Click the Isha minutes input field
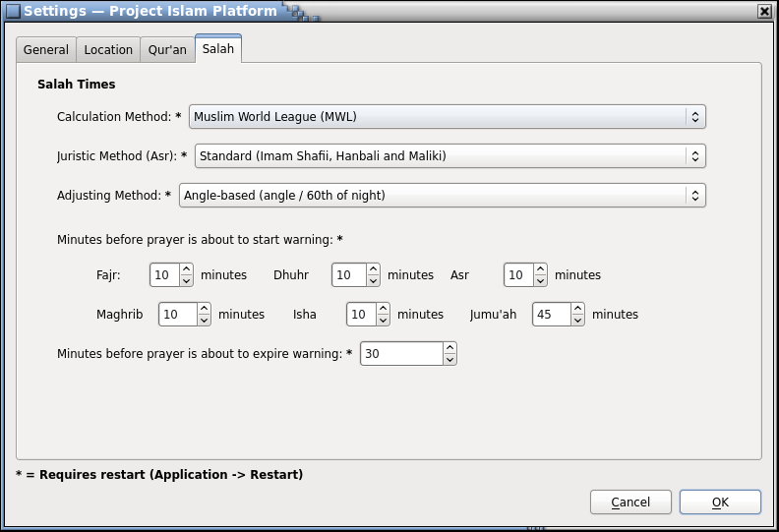Viewport: 779px width, 532px height. pos(361,315)
